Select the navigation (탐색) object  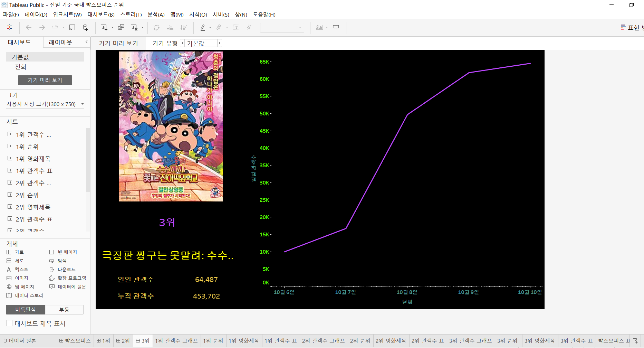(x=58, y=261)
